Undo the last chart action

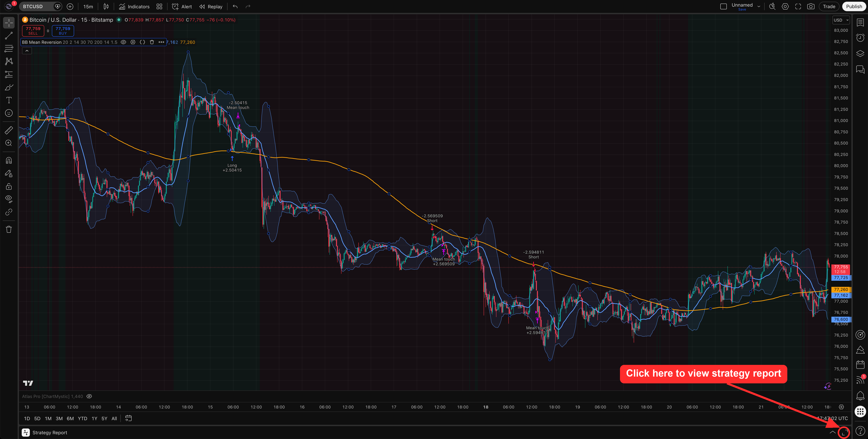click(x=235, y=6)
